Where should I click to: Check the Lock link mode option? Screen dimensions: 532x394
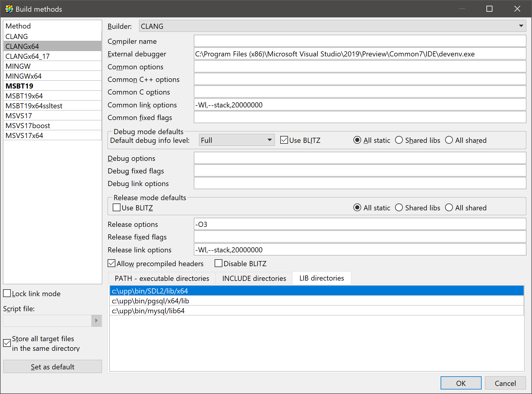point(7,293)
